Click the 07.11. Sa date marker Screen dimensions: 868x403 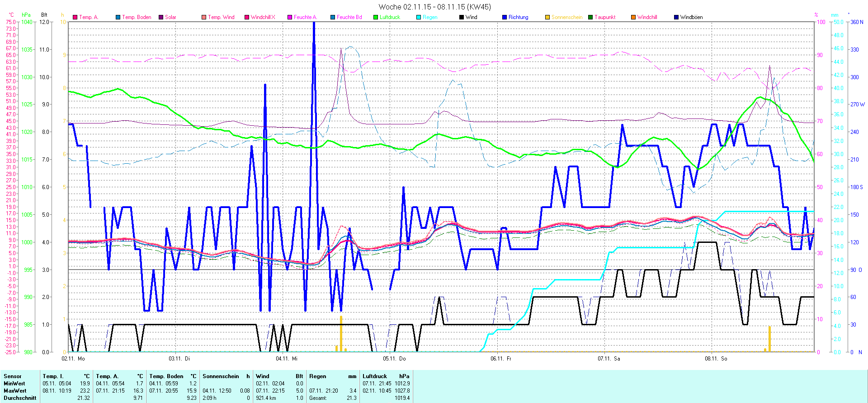[609, 359]
